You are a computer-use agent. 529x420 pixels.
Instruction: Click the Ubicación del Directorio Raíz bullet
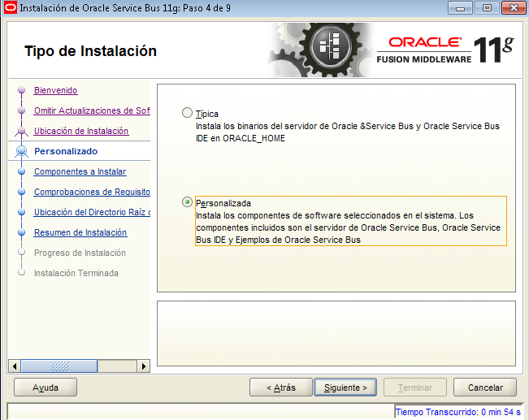coord(22,212)
